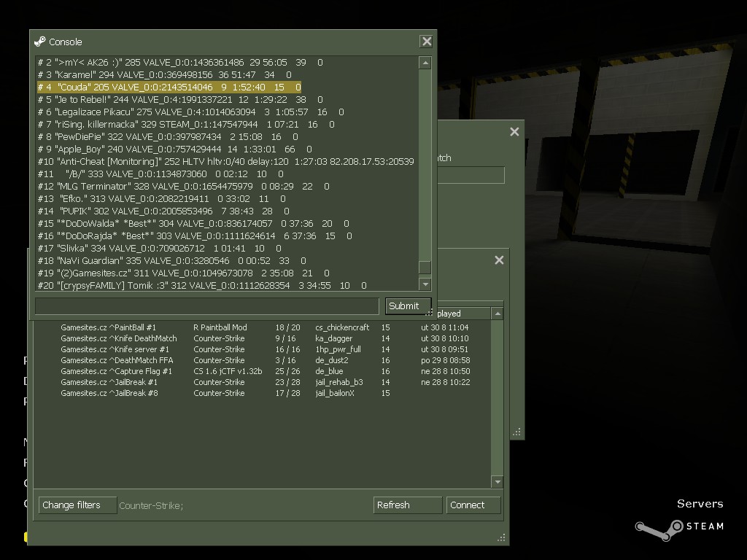Image resolution: width=747 pixels, height=560 pixels.
Task: Click the Servers menu label
Action: tap(700, 504)
